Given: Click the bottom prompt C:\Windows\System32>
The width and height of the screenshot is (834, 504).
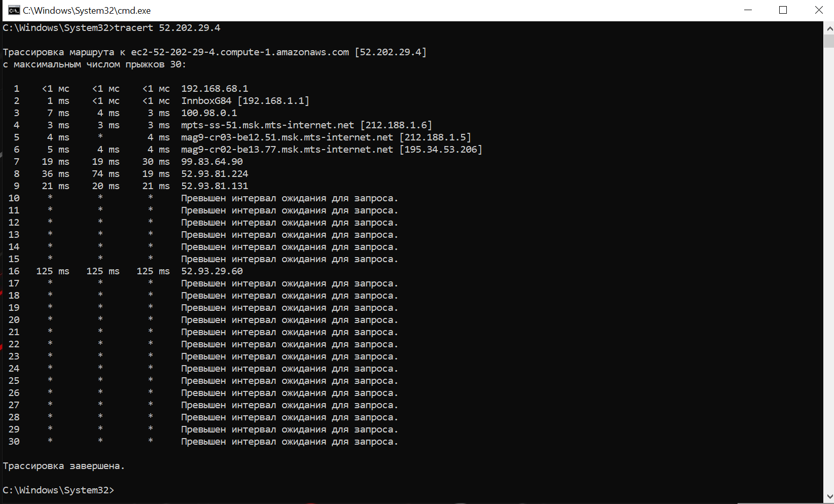Looking at the screenshot, I should 58,490.
